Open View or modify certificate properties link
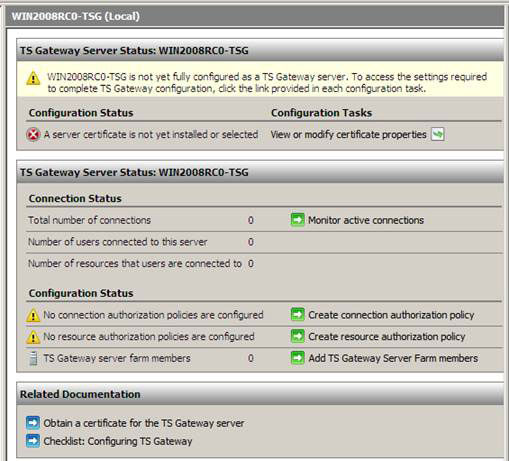Image resolution: width=509 pixels, height=461 pixels. point(348,135)
